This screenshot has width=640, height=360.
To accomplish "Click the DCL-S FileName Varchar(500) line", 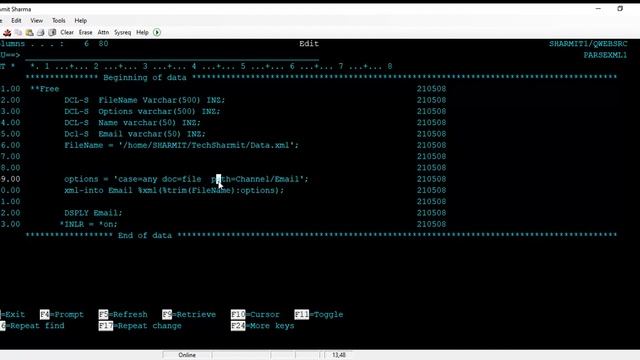I will [x=144, y=100].
